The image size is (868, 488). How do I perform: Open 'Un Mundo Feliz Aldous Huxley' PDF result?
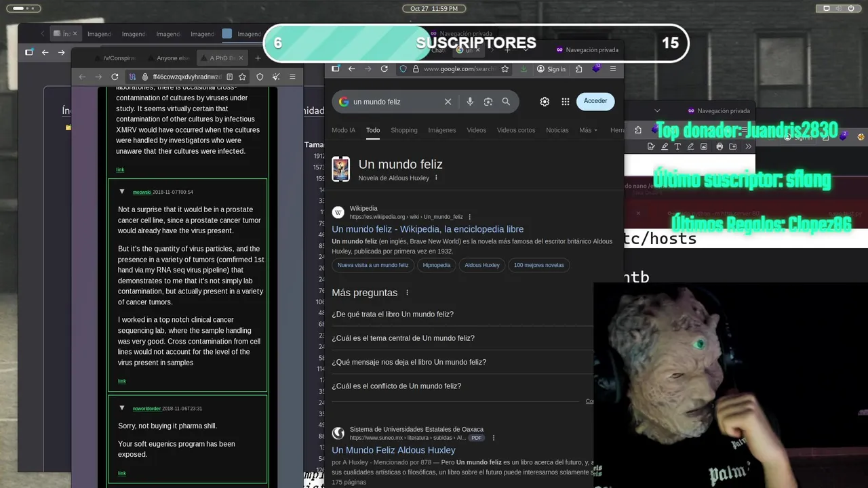tap(393, 450)
